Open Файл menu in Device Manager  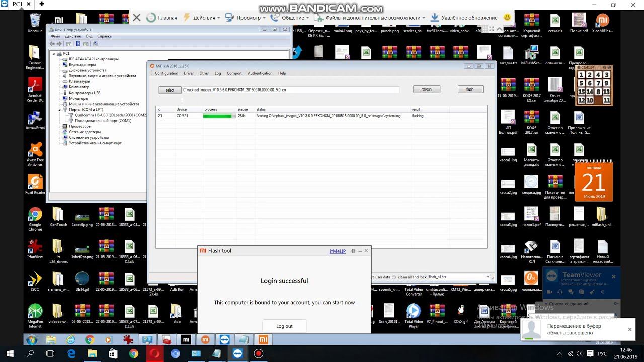55,36
